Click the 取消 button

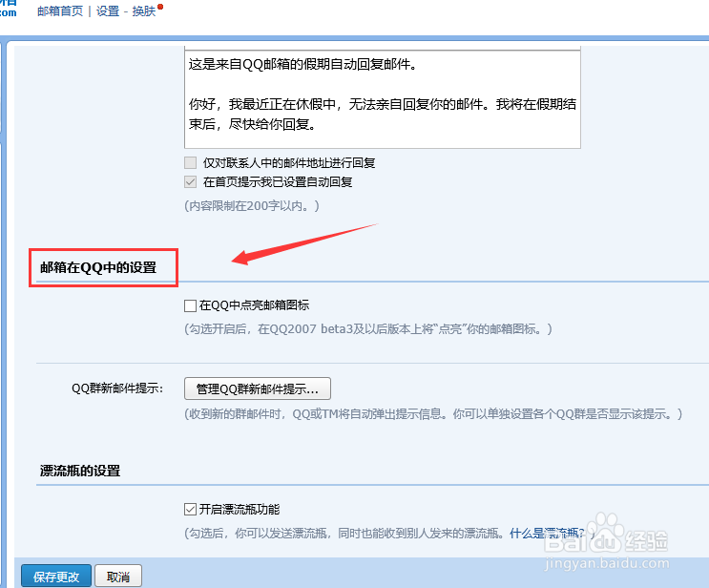pyautogui.click(x=118, y=577)
